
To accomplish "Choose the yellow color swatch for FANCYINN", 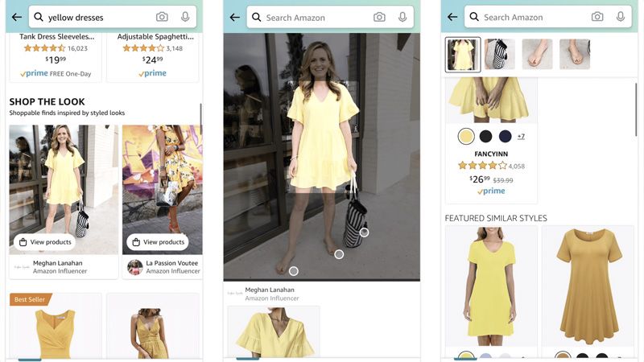I will (466, 136).
